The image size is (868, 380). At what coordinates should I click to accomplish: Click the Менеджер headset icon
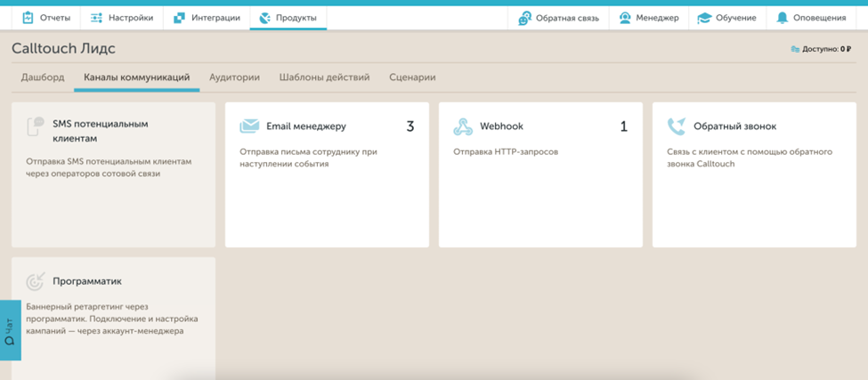click(x=625, y=18)
